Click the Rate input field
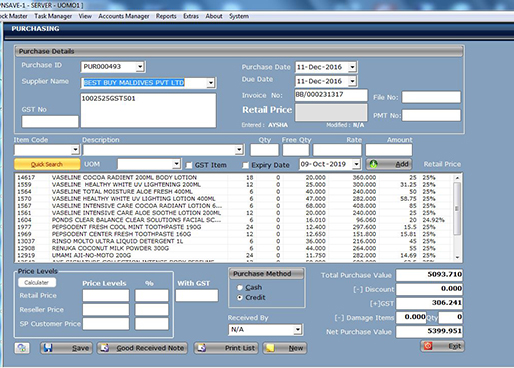514x368 pixels. 337,150
